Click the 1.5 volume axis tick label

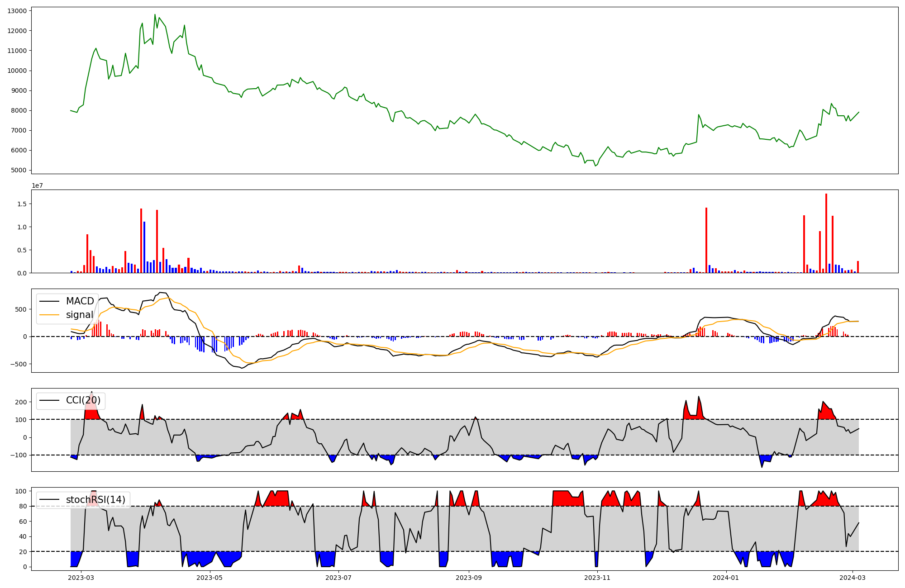coord(23,204)
